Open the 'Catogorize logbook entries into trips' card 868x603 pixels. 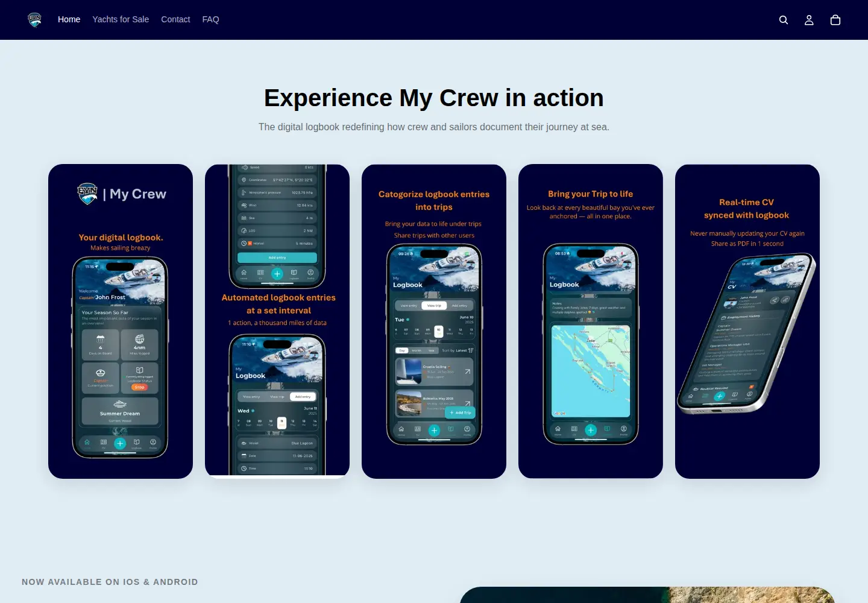pos(434,321)
